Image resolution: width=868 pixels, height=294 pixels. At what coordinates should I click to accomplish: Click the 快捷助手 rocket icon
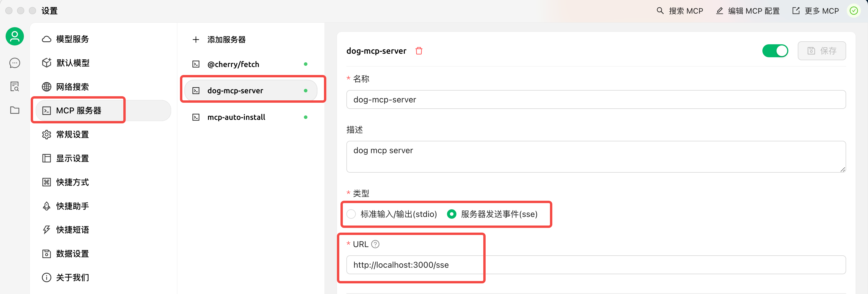47,206
